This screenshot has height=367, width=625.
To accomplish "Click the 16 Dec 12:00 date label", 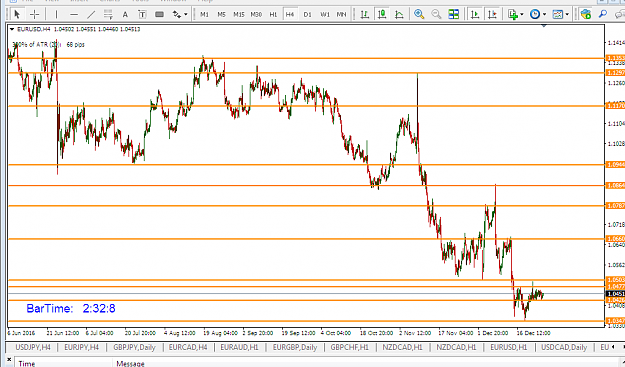I will click(533, 333).
